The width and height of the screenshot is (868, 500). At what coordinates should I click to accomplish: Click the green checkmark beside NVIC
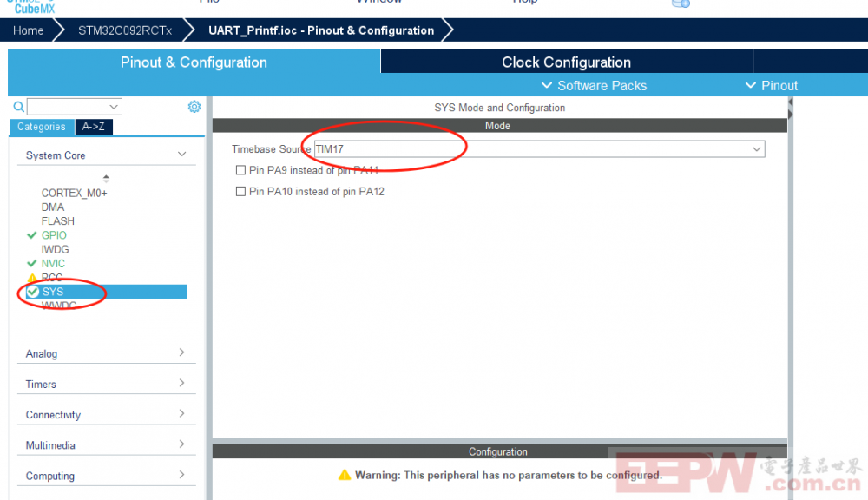point(32,264)
